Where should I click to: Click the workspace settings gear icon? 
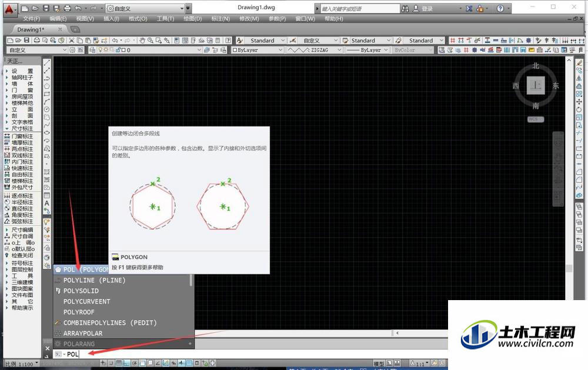[x=72, y=50]
